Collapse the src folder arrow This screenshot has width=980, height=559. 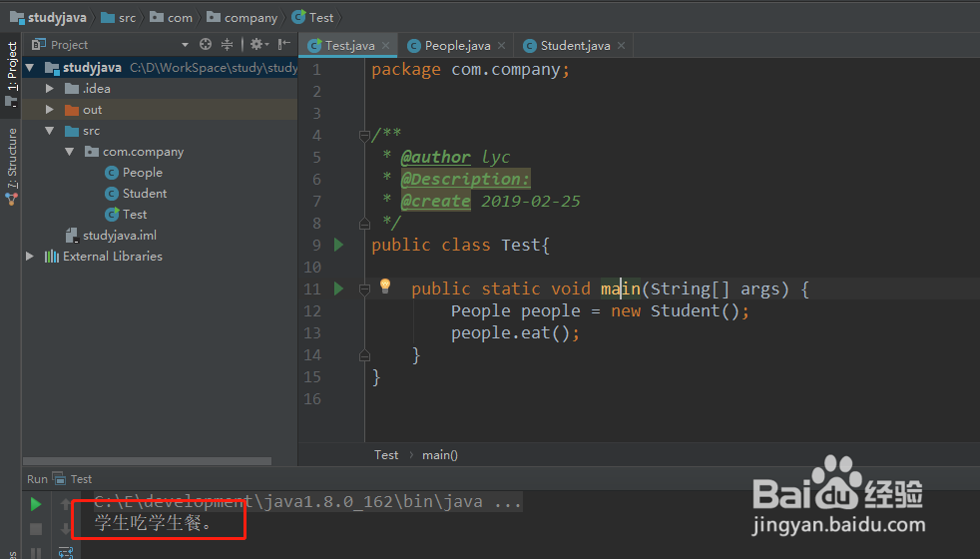[49, 131]
